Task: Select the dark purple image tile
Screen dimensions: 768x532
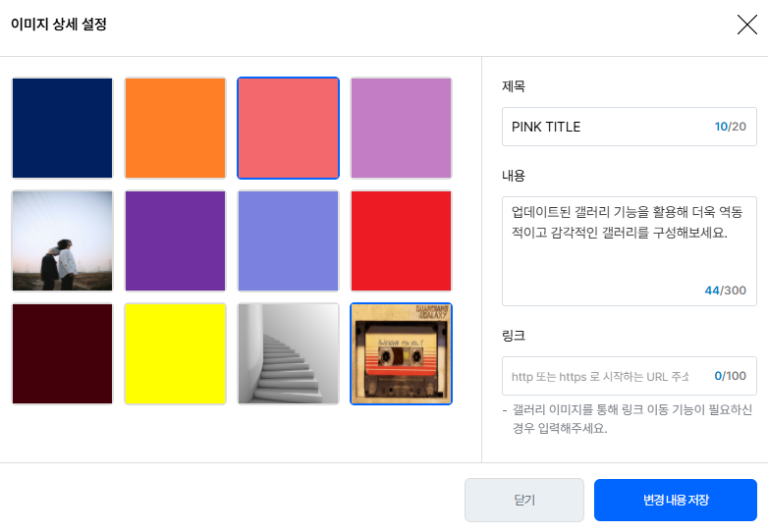Action: [x=176, y=240]
